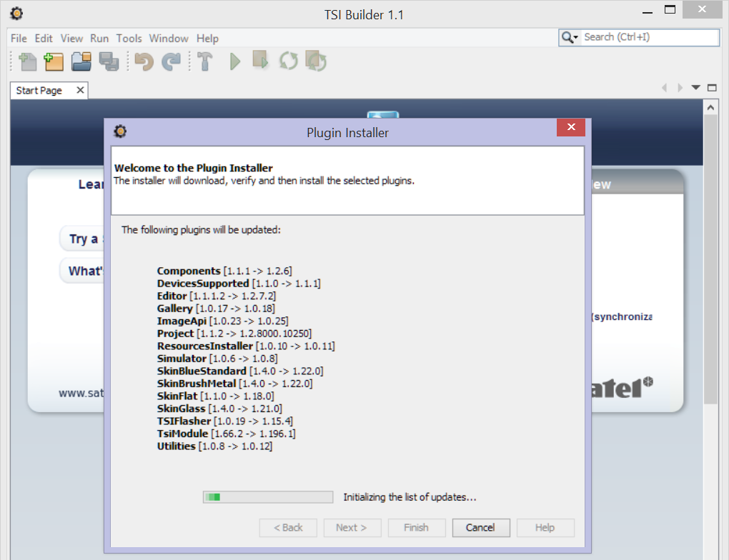Open the search options magnifier dropdown
This screenshot has width=729, height=560.
tap(570, 37)
